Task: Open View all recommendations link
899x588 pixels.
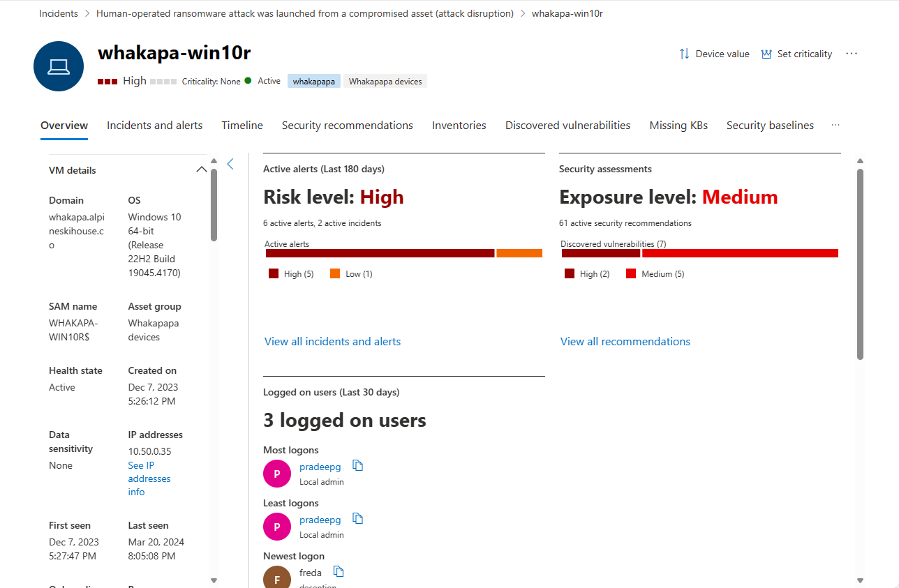Action: pos(625,342)
